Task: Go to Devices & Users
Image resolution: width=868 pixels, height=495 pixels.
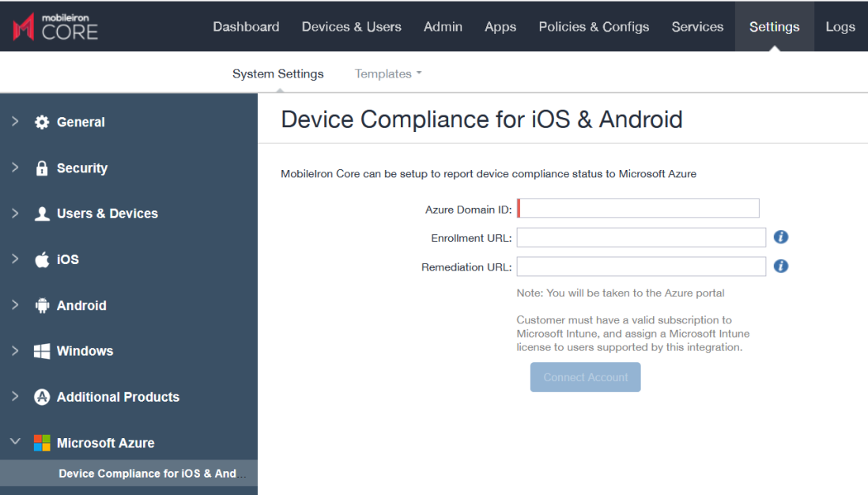Action: click(x=352, y=27)
